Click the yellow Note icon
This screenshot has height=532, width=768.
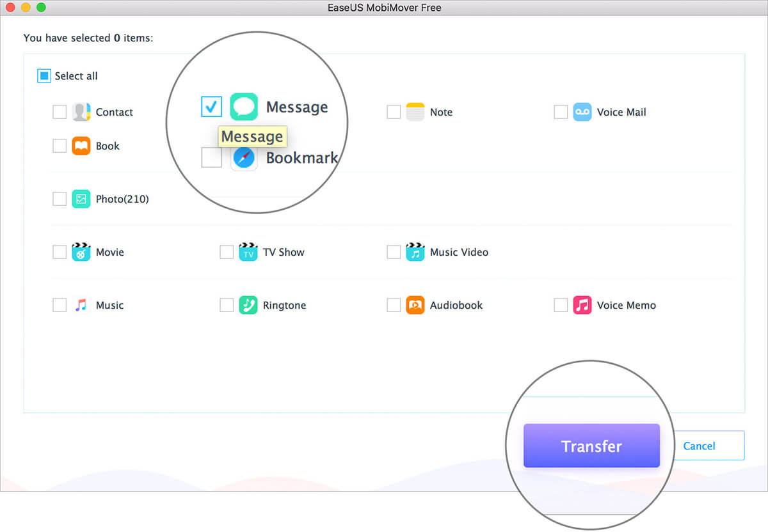point(415,112)
